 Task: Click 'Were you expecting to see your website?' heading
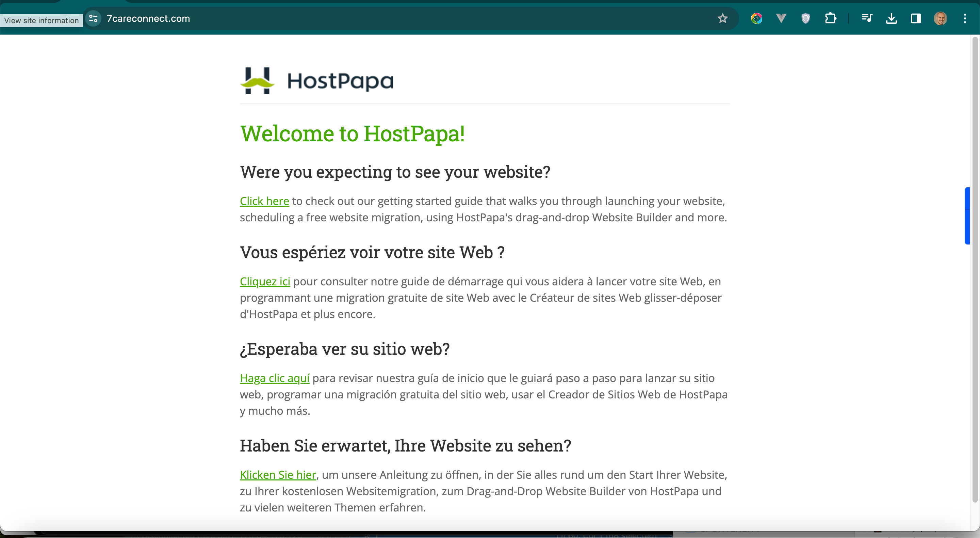pyautogui.click(x=395, y=172)
